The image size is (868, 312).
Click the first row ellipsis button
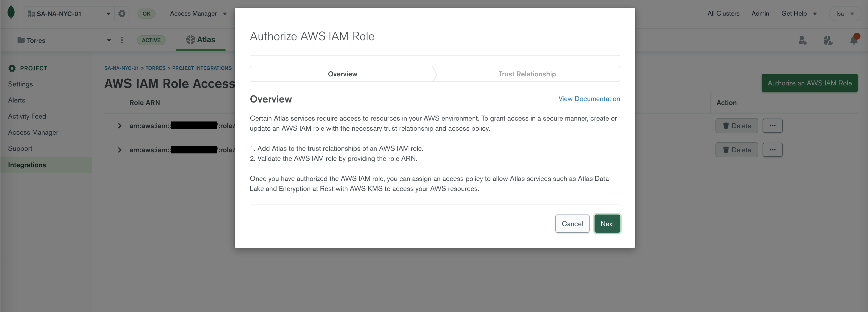[772, 125]
